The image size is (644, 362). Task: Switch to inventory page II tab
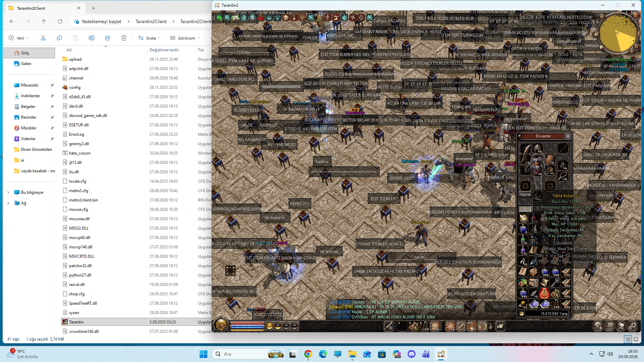(538, 208)
